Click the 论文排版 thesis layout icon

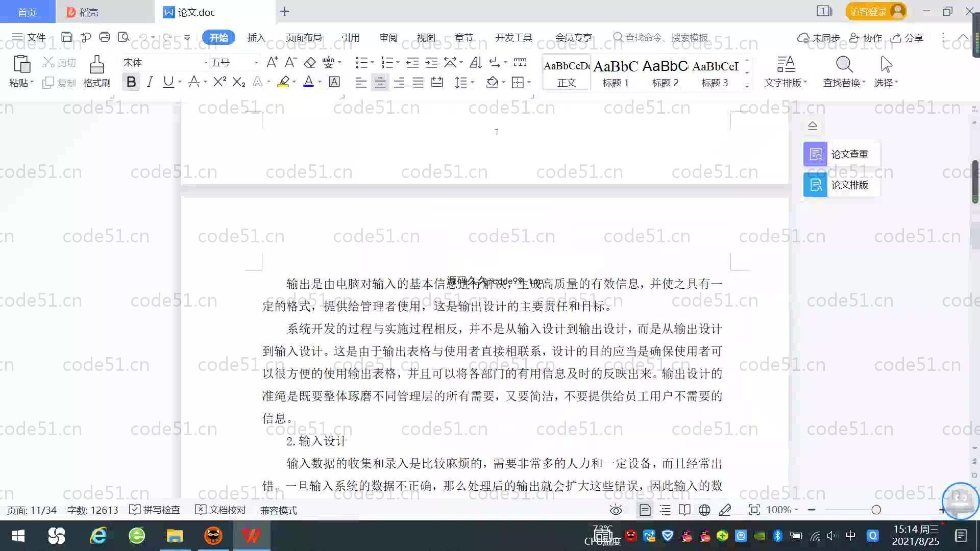815,185
